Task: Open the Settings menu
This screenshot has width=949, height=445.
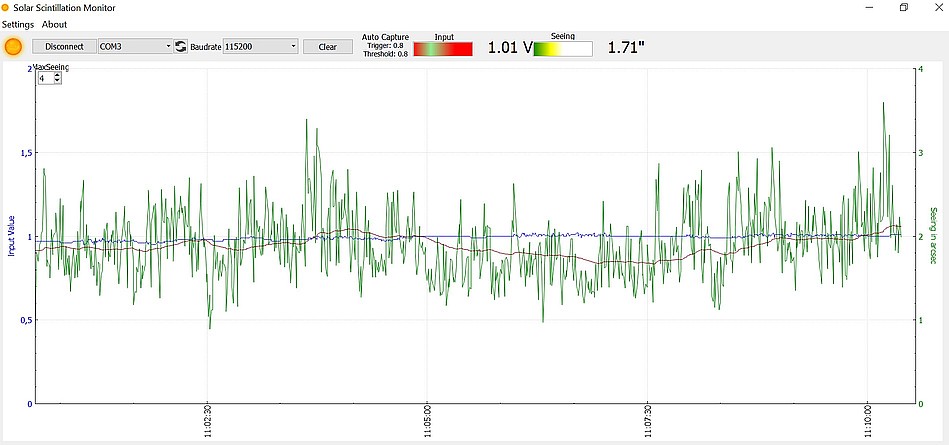Action: click(18, 24)
